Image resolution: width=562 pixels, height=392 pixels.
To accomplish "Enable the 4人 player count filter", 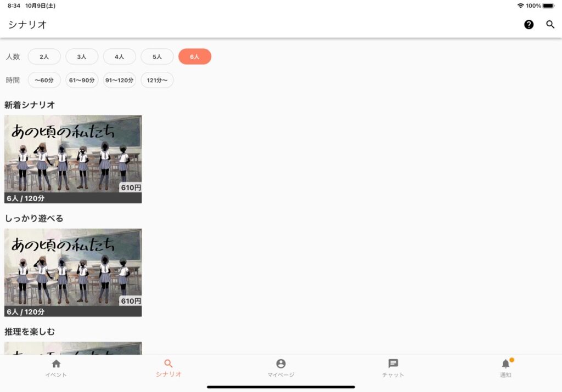I will coord(120,56).
